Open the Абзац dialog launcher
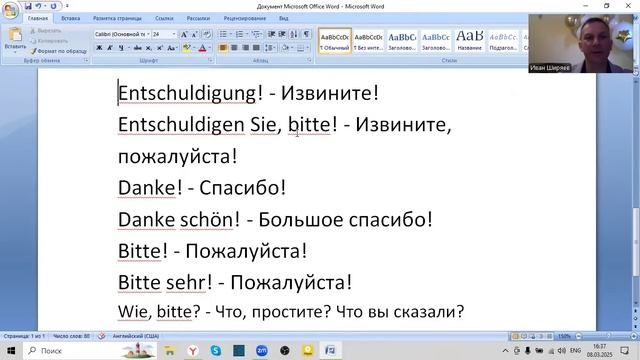This screenshot has height=360, width=640. pyautogui.click(x=309, y=60)
